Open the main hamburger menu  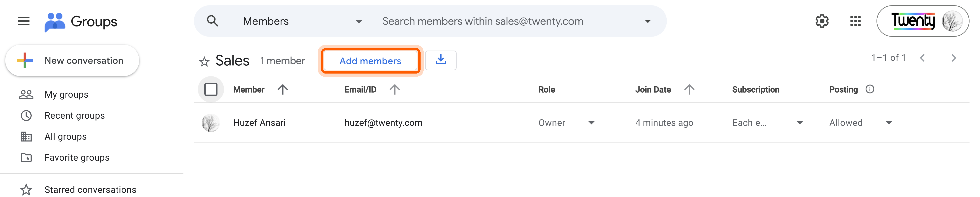[x=24, y=21]
